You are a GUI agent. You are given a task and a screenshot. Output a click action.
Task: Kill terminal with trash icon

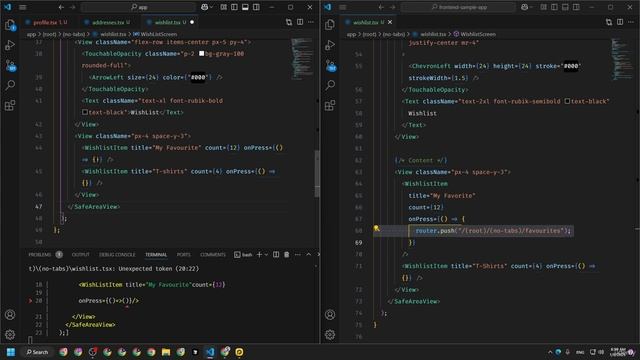(287, 254)
